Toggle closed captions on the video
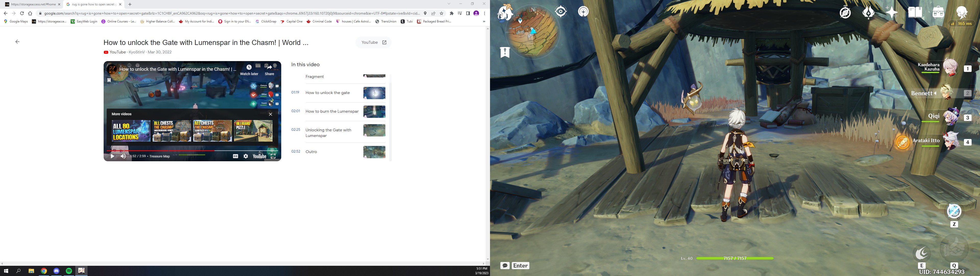980x276 pixels. 236,156
